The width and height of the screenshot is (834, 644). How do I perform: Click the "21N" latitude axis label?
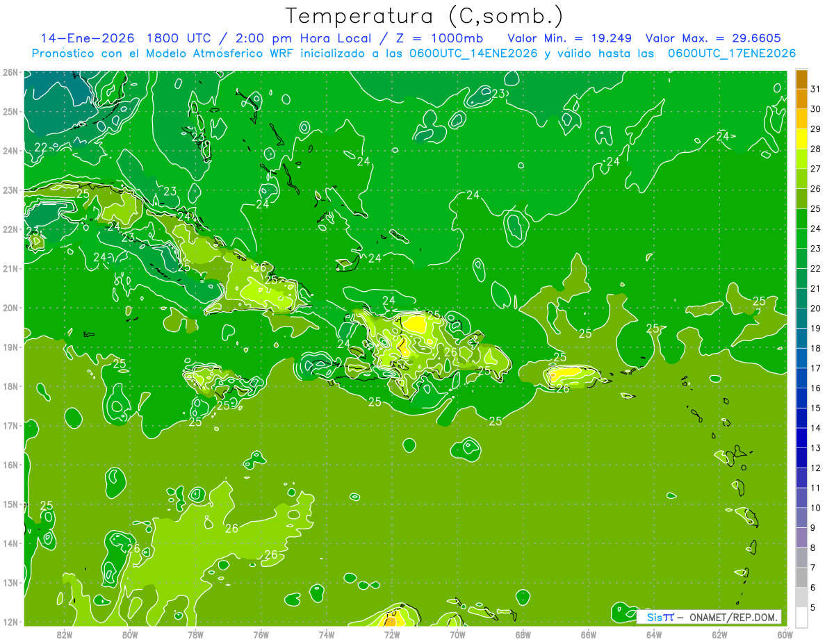(x=10, y=269)
